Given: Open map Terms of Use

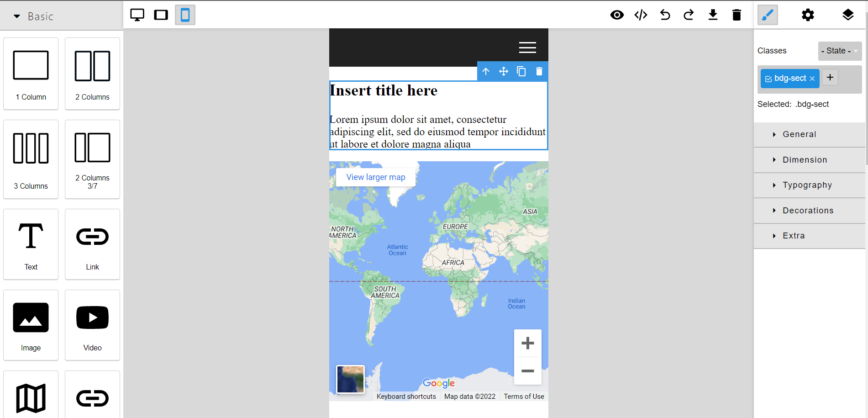Looking at the screenshot, I should 524,397.
